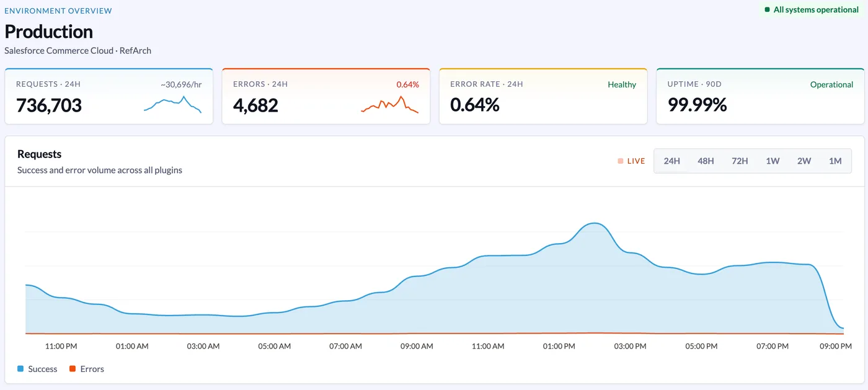The height and width of the screenshot is (390, 868).
Task: Select the 48H time range
Action: [x=706, y=161]
